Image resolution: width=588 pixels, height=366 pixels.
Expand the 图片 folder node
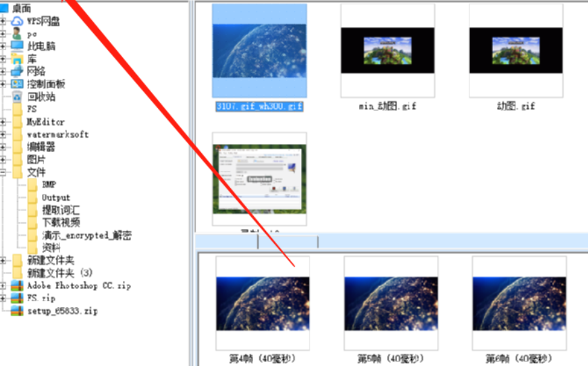[x=3, y=159]
